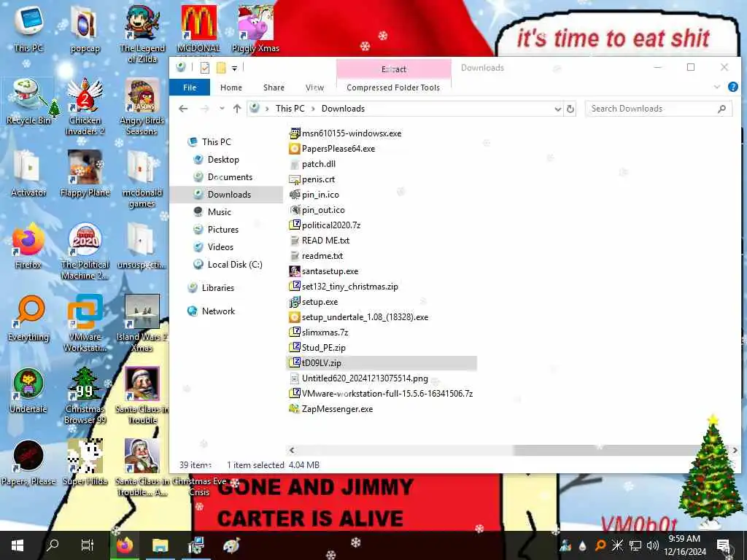
Task: Open the File menu tab
Action: (x=190, y=87)
